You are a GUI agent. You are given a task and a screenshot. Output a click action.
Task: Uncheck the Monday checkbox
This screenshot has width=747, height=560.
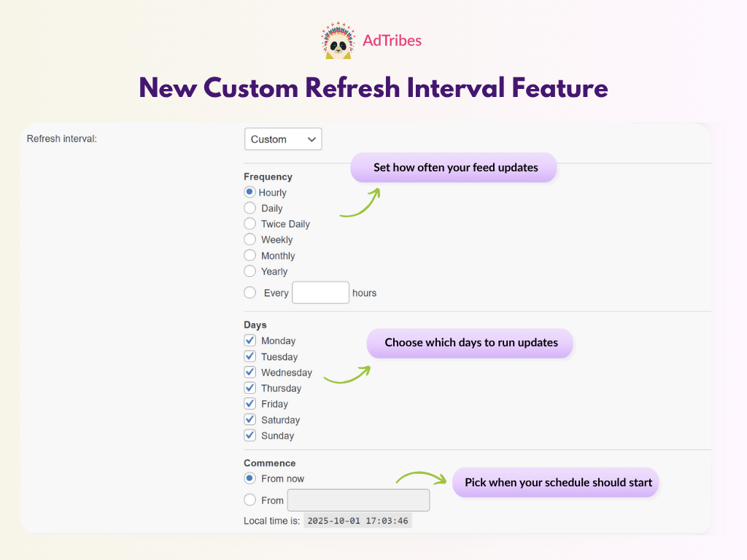(x=250, y=341)
